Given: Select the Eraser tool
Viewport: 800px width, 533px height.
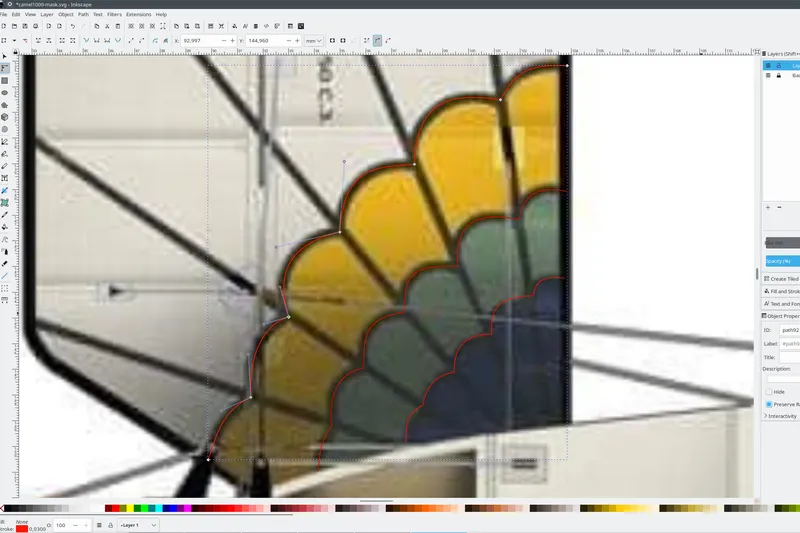Looking at the screenshot, I should 5,264.
